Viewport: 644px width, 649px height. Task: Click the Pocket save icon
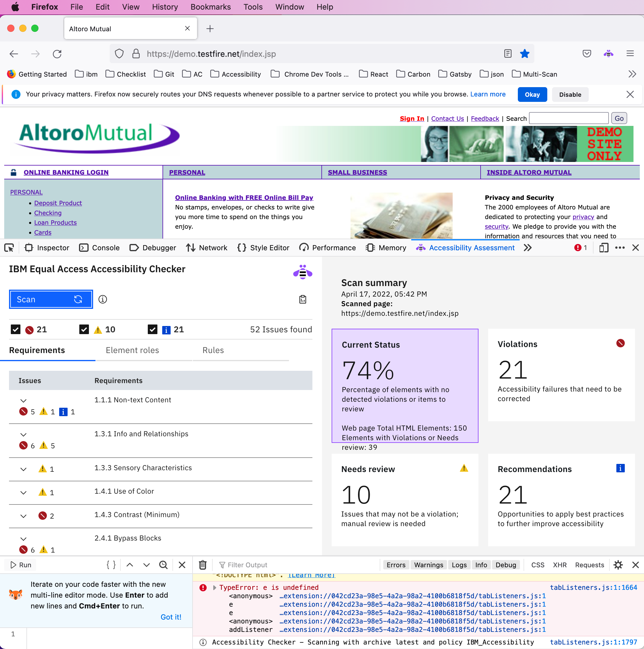tap(587, 54)
